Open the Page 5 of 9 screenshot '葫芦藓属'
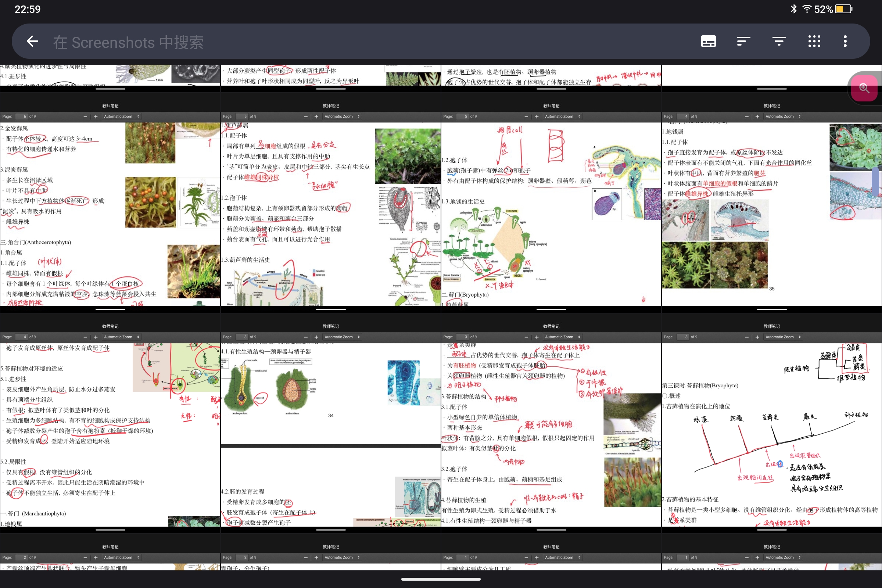 point(331,203)
